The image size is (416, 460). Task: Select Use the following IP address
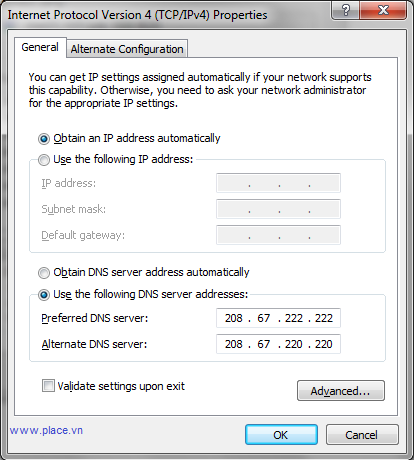click(x=44, y=160)
